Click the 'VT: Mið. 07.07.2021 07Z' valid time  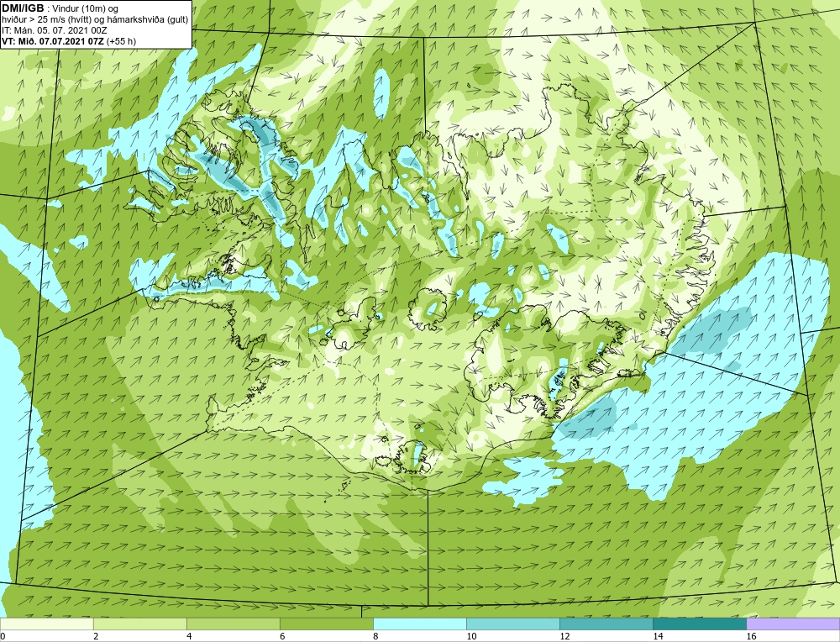(x=53, y=41)
